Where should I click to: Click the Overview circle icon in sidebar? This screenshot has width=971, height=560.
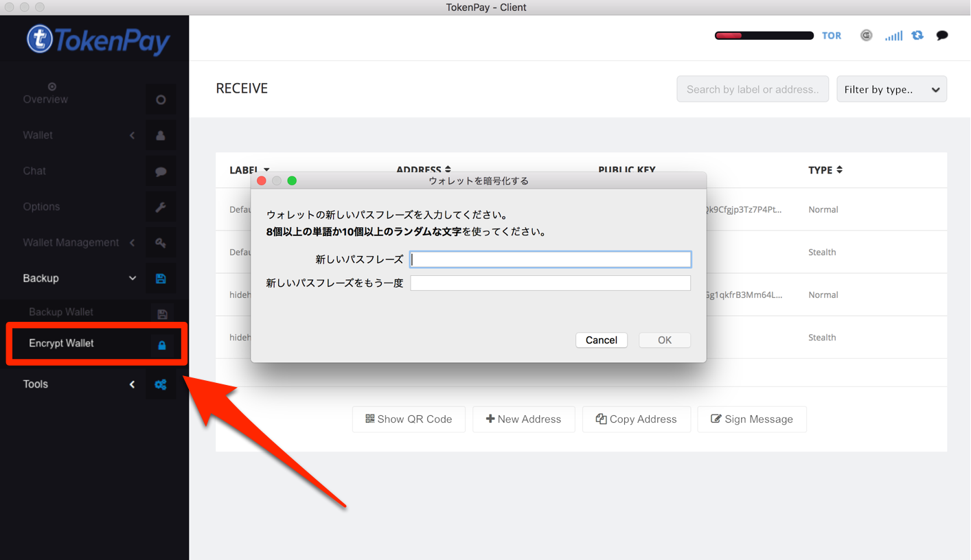161,100
